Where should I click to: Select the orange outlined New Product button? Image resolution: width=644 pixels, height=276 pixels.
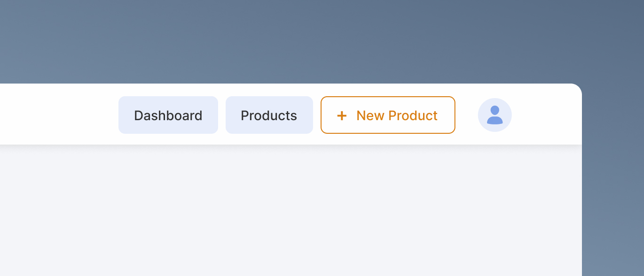(x=388, y=115)
